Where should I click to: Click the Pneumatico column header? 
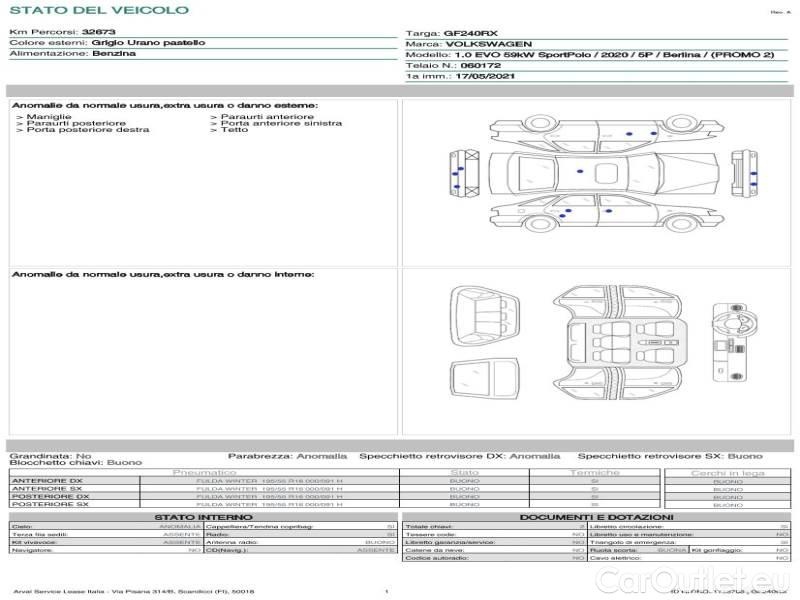pyautogui.click(x=205, y=472)
